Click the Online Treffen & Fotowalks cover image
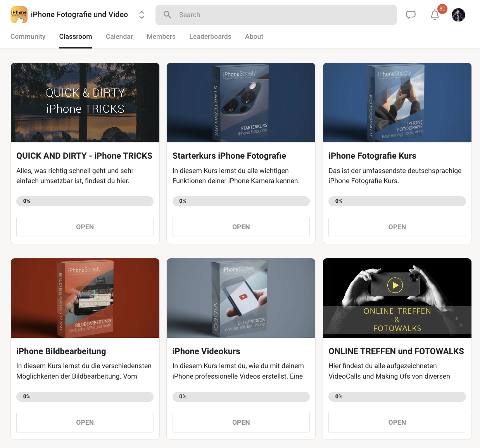480x448 pixels. [x=397, y=298]
